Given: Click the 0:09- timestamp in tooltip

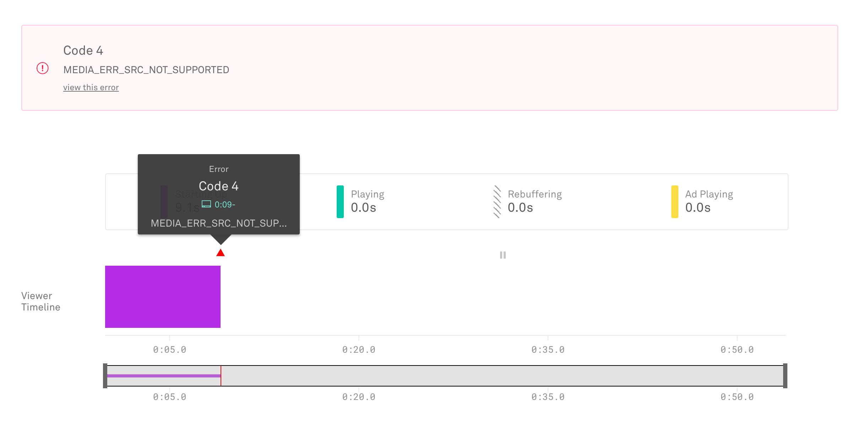Looking at the screenshot, I should (x=225, y=205).
